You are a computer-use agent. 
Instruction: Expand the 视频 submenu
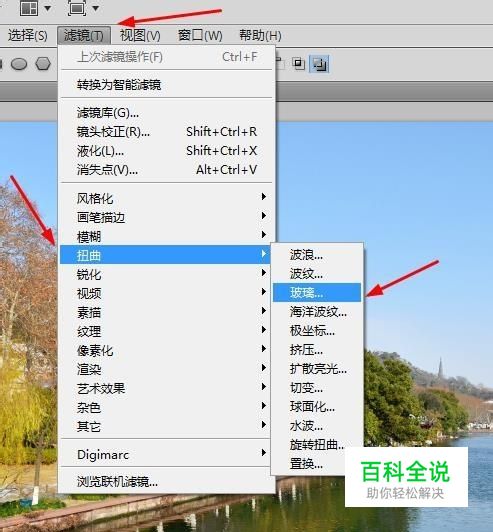[165, 292]
